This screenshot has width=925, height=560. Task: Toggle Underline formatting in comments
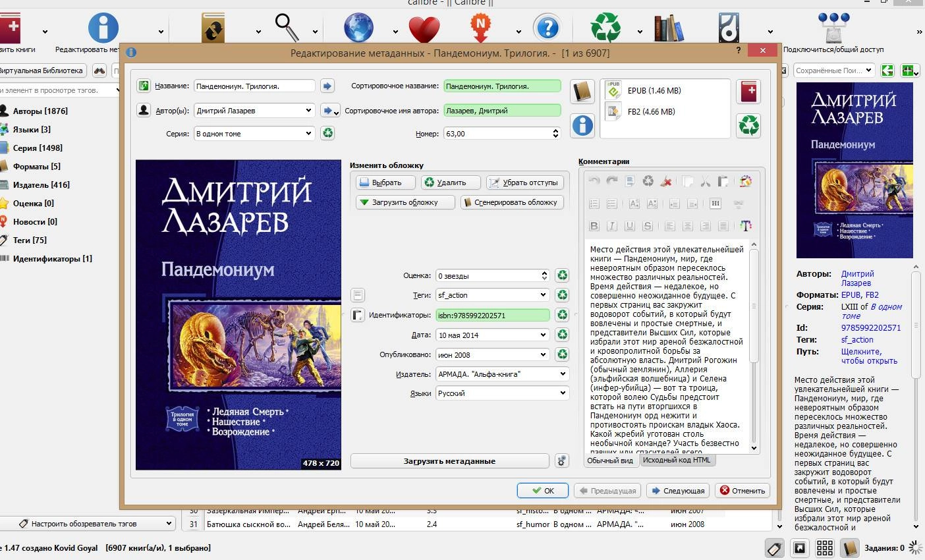[x=629, y=226]
